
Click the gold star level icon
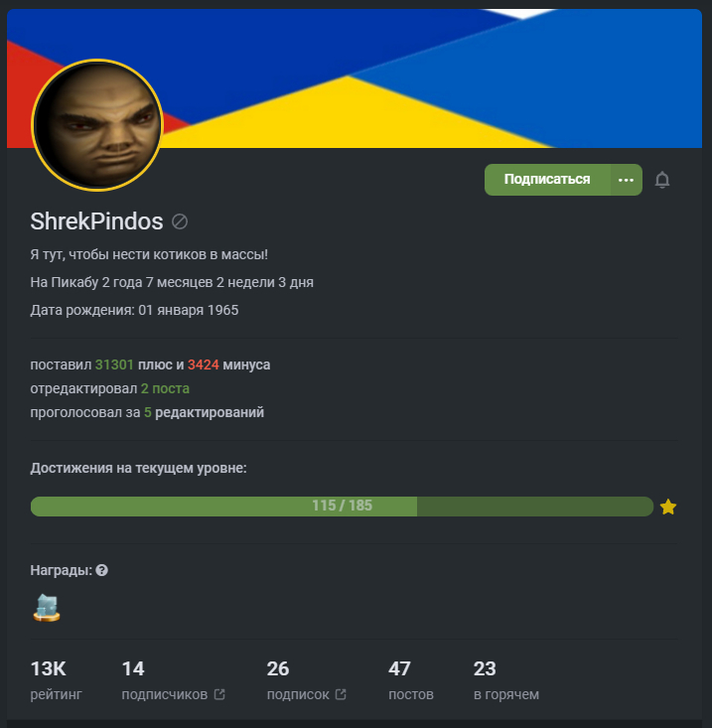668,507
